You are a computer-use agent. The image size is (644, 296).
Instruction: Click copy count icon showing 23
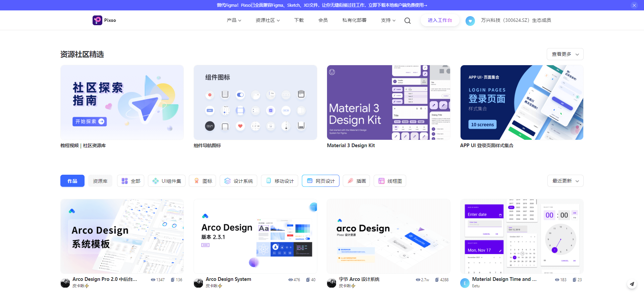click(x=575, y=280)
